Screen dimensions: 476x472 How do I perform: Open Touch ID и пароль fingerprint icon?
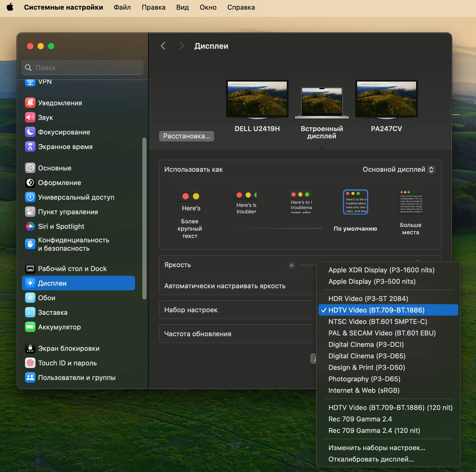point(30,363)
